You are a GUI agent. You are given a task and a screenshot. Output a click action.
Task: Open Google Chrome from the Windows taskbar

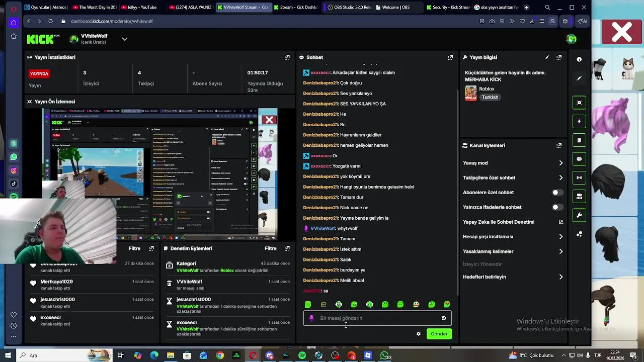point(220,355)
